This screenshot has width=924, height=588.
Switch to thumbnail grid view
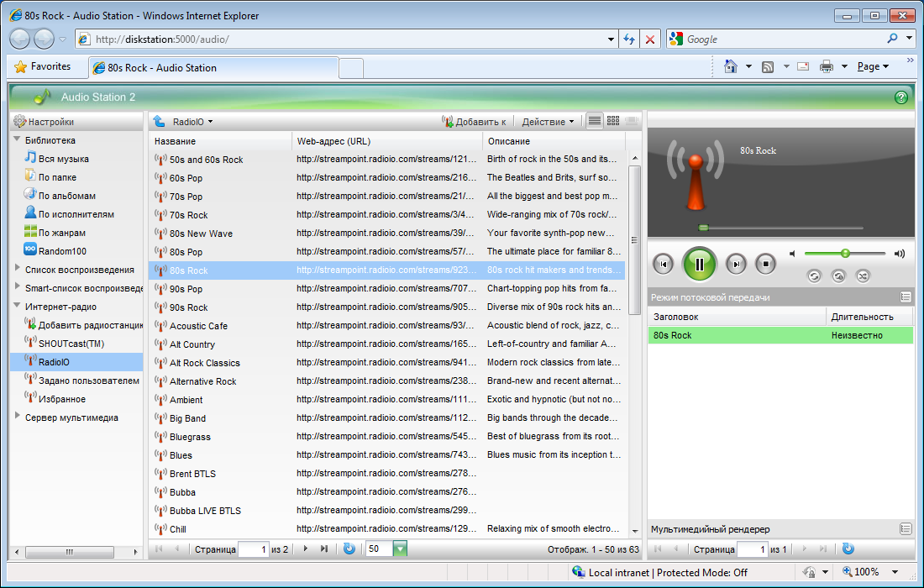[613, 121]
